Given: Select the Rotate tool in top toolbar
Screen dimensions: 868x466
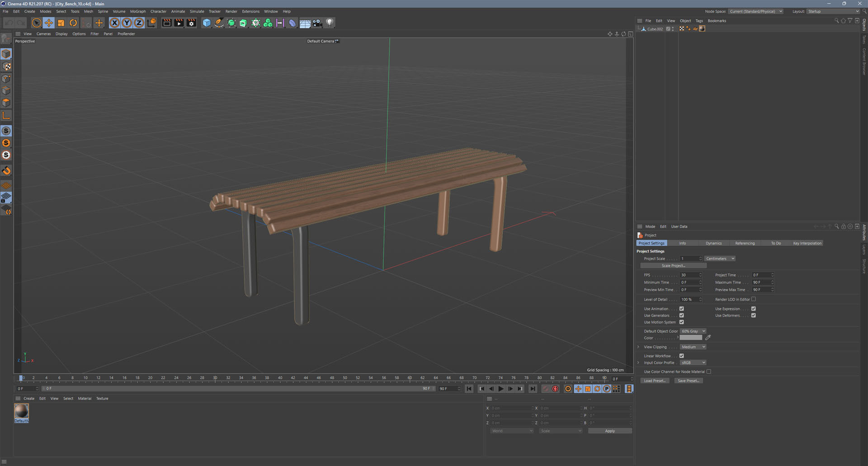Looking at the screenshot, I should click(73, 23).
